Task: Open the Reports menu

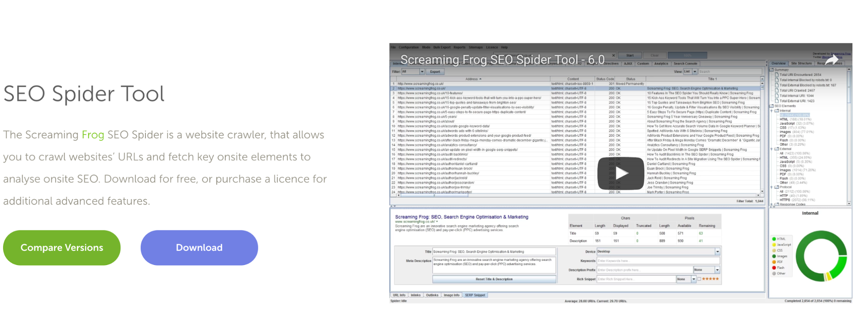Action: (459, 47)
